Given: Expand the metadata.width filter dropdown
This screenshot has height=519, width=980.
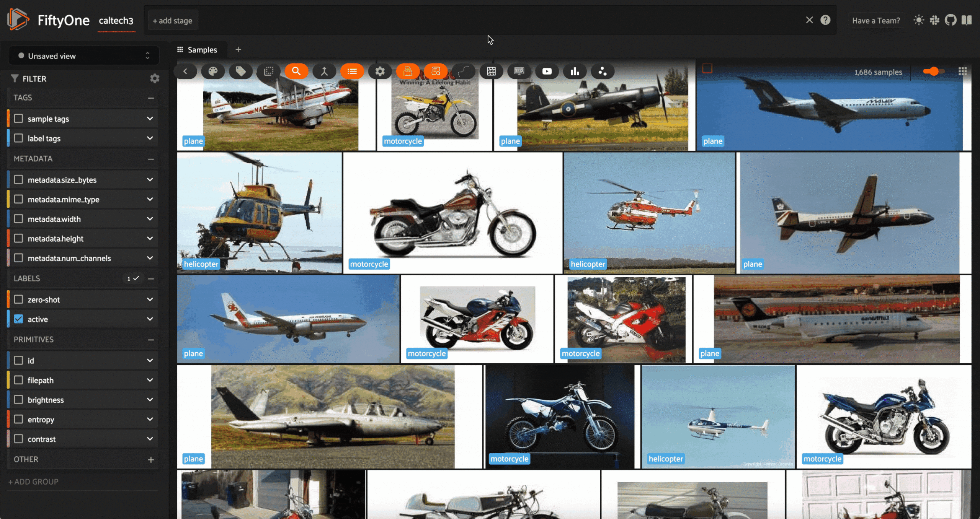Looking at the screenshot, I should (150, 219).
